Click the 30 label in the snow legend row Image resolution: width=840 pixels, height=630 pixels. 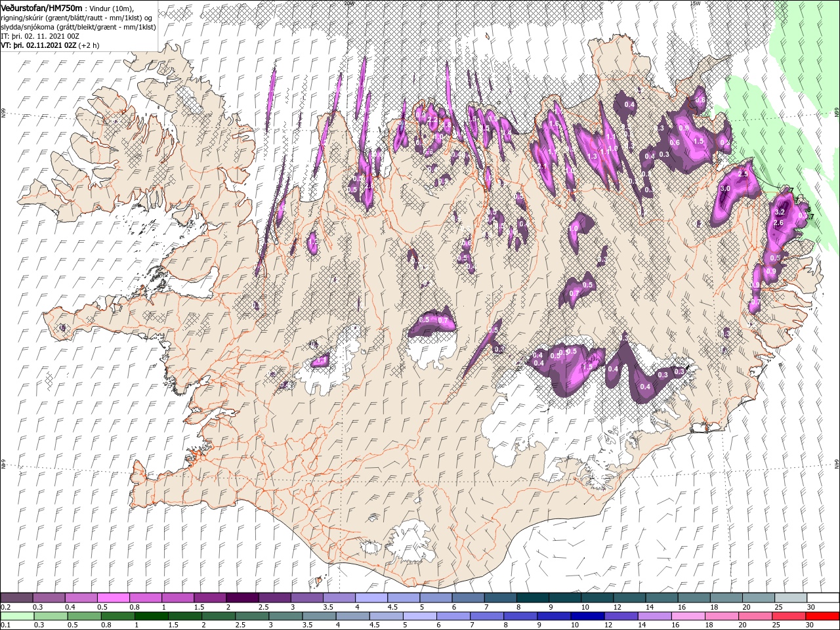click(x=810, y=607)
